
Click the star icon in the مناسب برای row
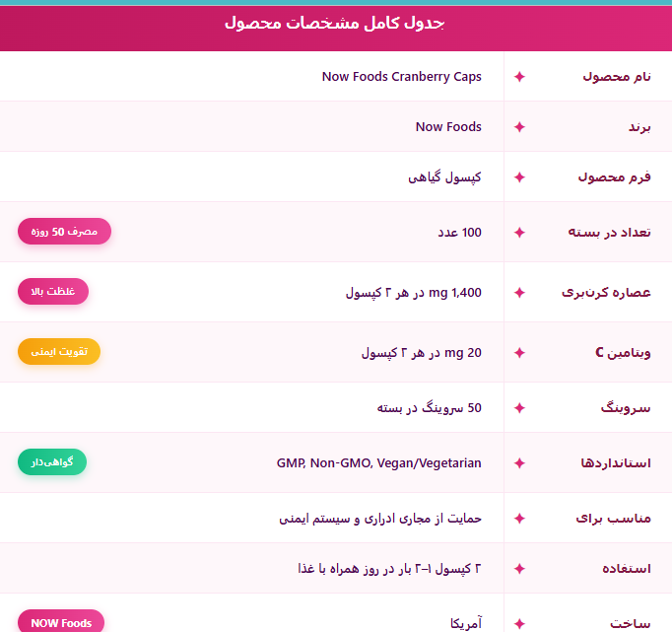tap(519, 519)
